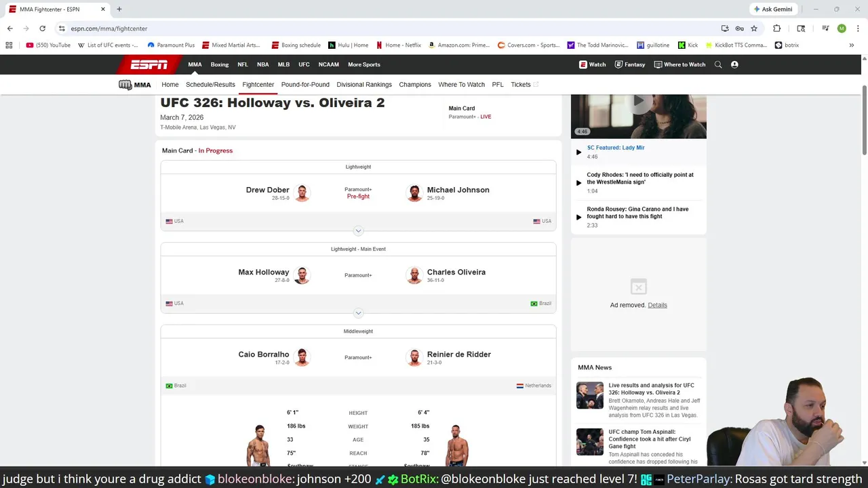Open Divisional Rankings tab

(364, 85)
